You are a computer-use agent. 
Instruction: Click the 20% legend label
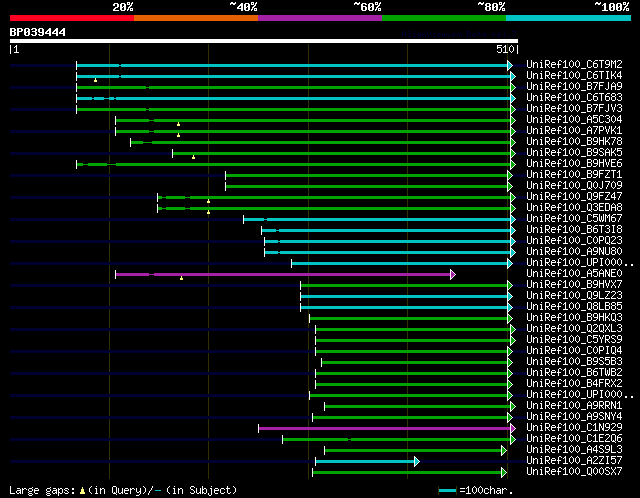coord(123,7)
